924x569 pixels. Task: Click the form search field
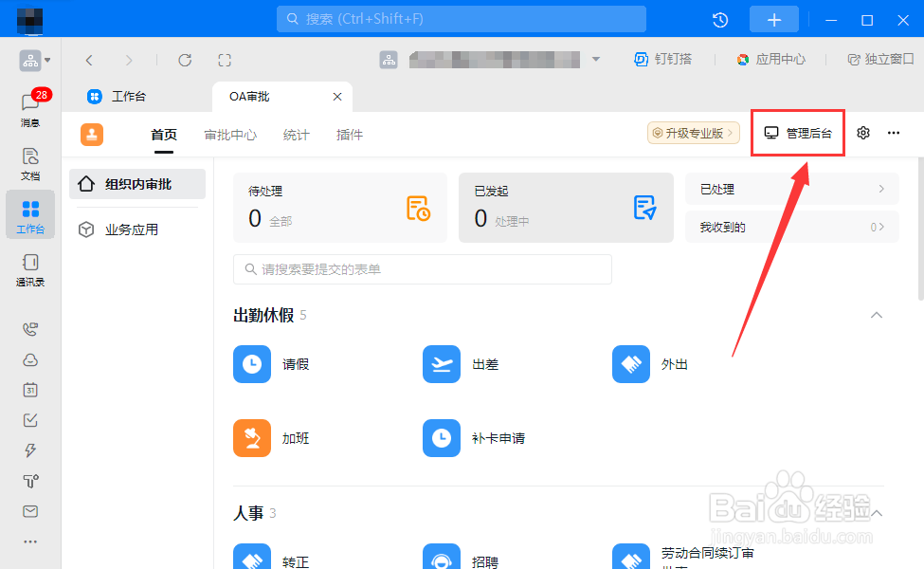coord(423,269)
